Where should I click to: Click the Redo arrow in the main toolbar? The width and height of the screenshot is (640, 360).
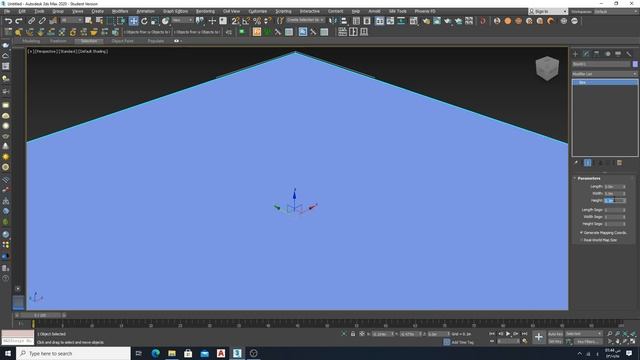coord(19,21)
